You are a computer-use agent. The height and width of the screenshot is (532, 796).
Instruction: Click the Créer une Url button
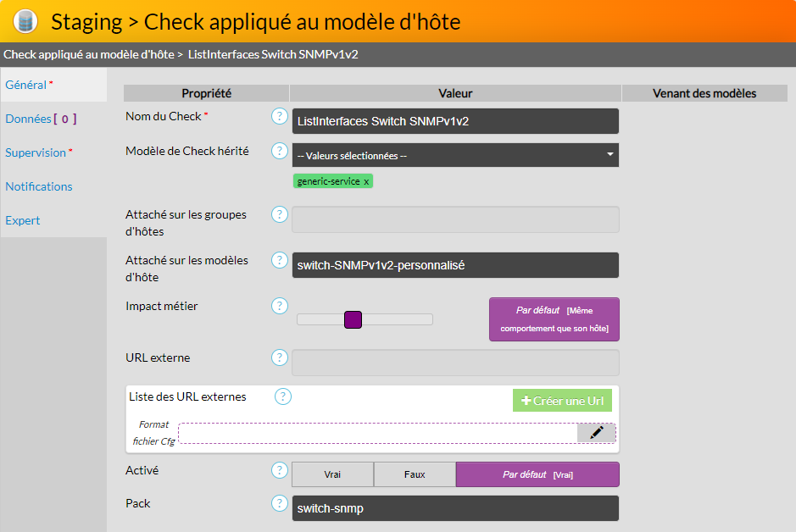[562, 401]
